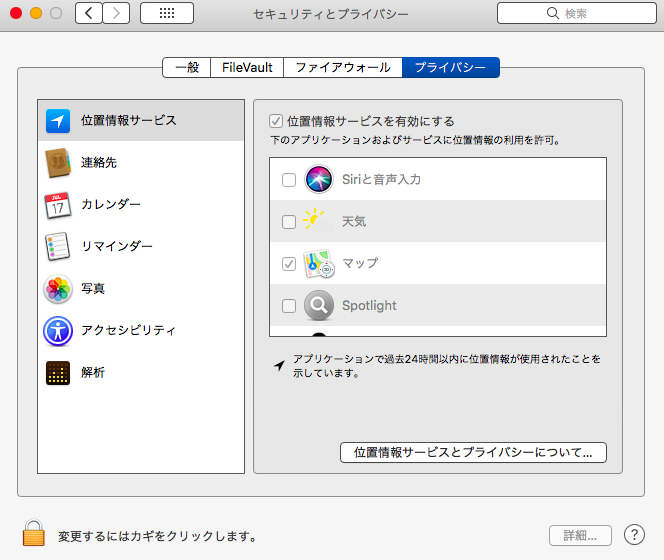Screen dimensions: 664x560
Task: Toggle the マップ location checkbox
Action: point(288,264)
